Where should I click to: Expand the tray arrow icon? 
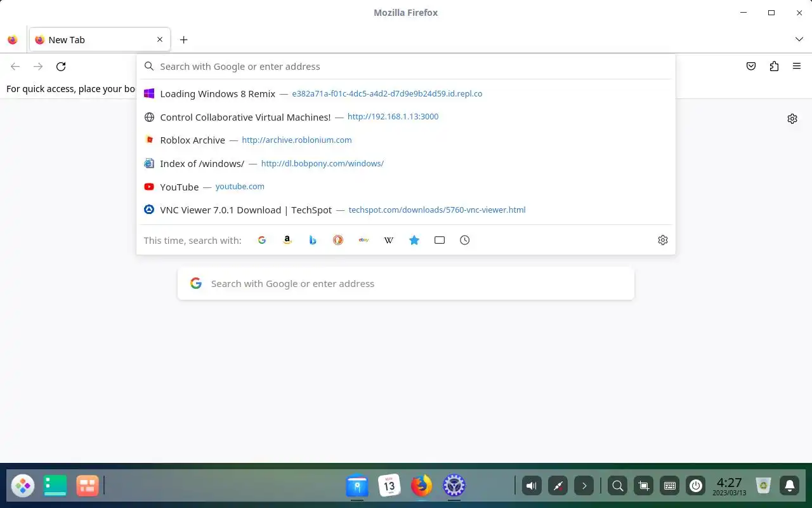coord(584,486)
